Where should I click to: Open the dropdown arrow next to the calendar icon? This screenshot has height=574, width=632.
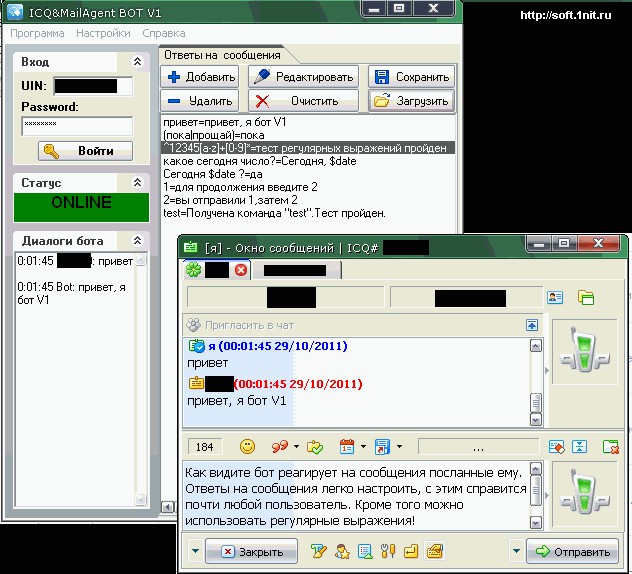tap(363, 447)
